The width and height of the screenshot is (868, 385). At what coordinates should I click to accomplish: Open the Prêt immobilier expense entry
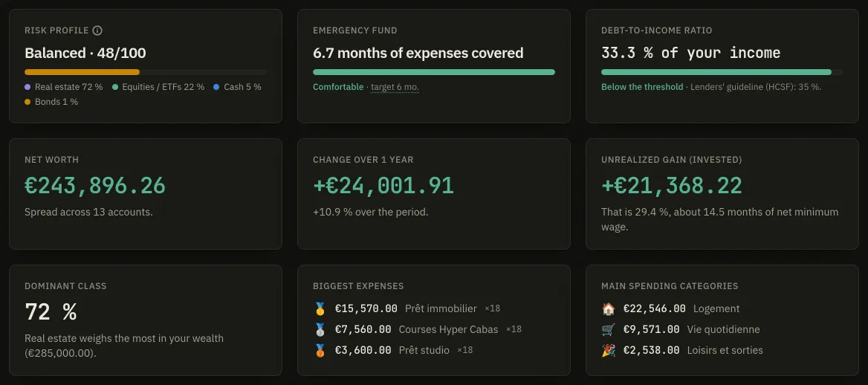[x=407, y=308]
